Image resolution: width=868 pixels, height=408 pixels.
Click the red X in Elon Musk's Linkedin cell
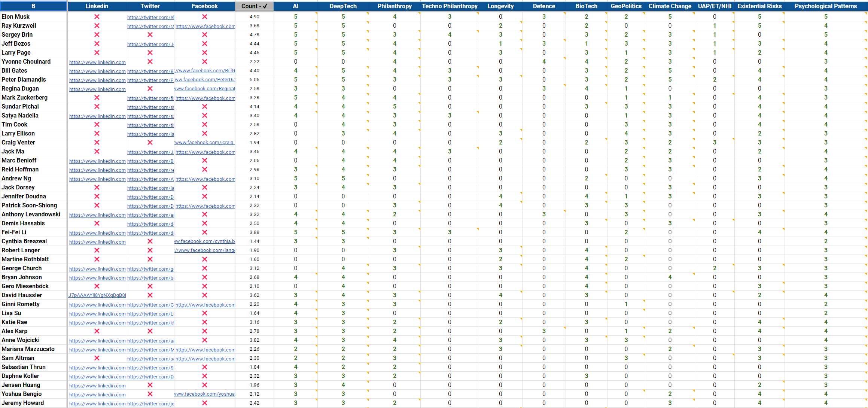(x=97, y=17)
